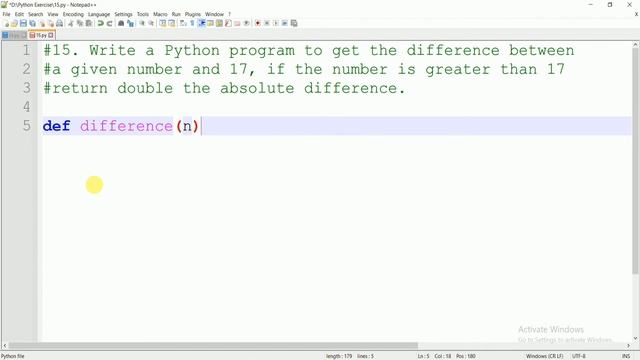The height and width of the screenshot is (360, 640).
Task: Redo the edit with toolbar arrow
Action: point(109,23)
